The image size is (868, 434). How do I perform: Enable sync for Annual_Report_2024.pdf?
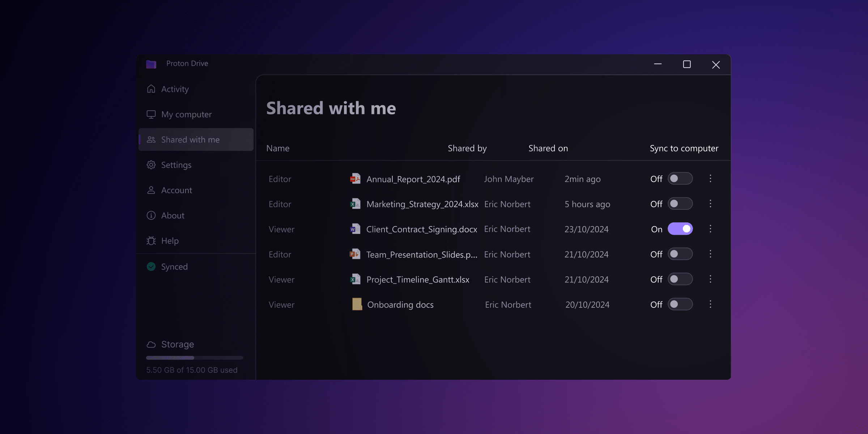tap(680, 179)
